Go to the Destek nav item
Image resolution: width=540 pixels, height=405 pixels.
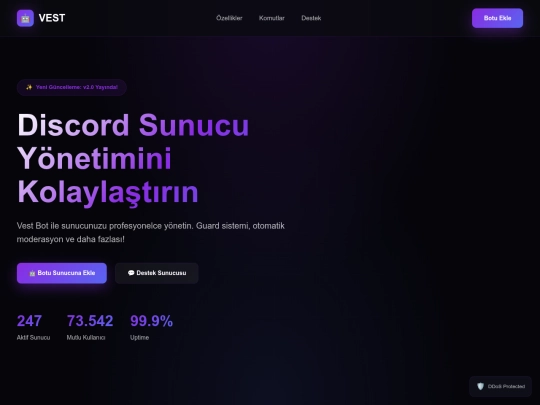click(x=311, y=18)
